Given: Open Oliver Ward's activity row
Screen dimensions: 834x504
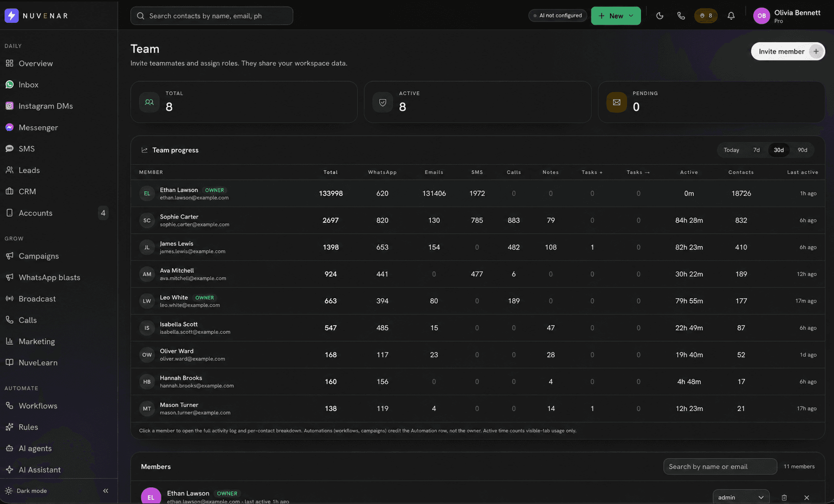Looking at the screenshot, I should tap(478, 355).
